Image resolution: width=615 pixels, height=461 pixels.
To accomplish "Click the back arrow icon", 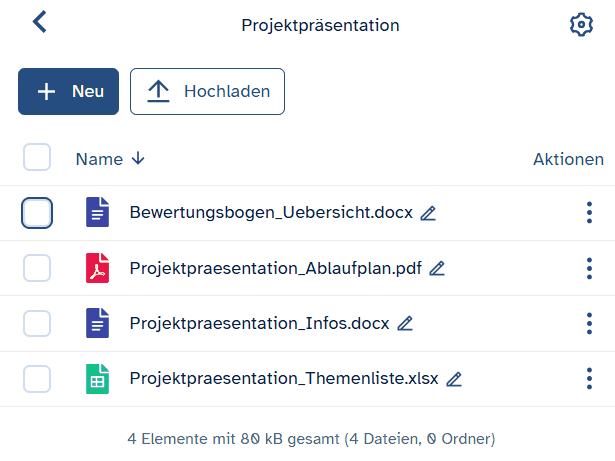I will pyautogui.click(x=39, y=22).
